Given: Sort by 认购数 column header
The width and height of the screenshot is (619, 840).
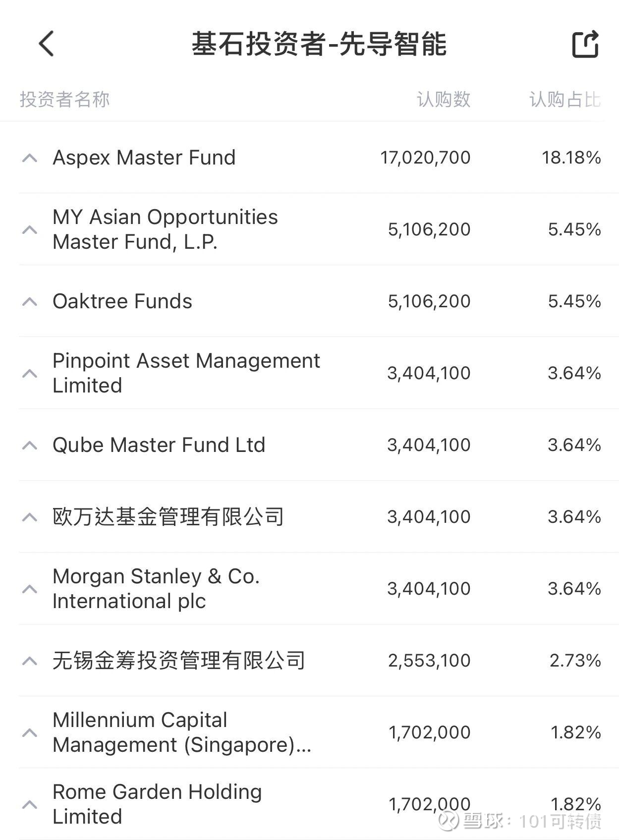Looking at the screenshot, I should pos(443,100).
